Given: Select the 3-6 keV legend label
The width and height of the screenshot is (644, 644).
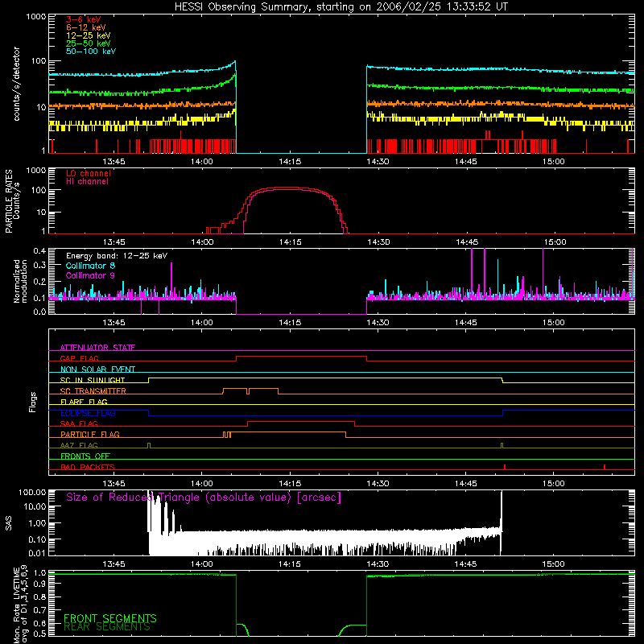Looking at the screenshot, I should (84, 19).
